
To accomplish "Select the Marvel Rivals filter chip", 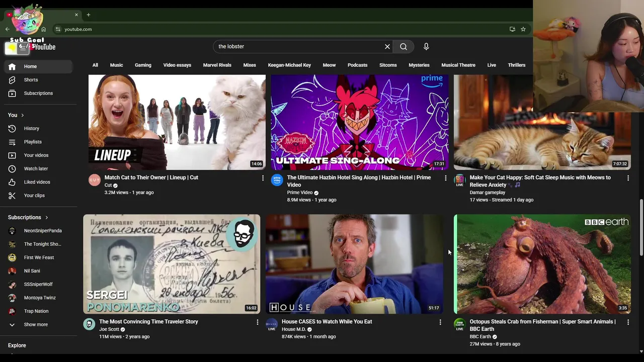I will point(217,65).
